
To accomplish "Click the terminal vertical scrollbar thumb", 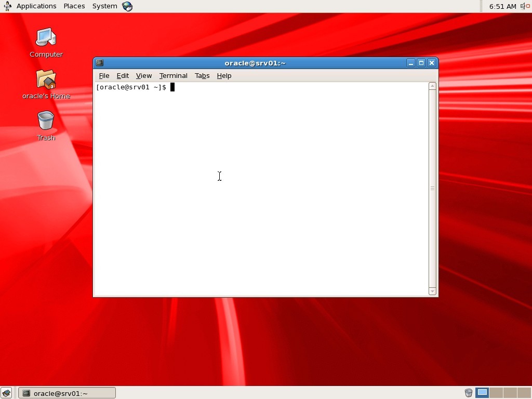I will pos(432,188).
